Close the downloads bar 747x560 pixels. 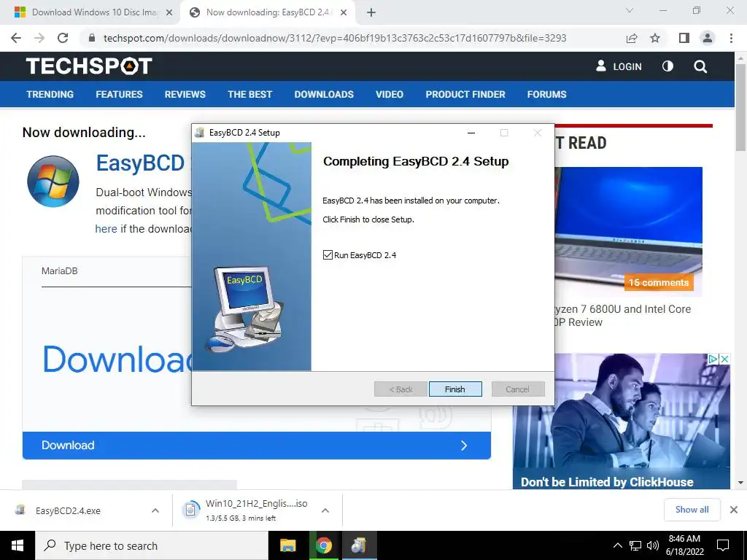734,510
